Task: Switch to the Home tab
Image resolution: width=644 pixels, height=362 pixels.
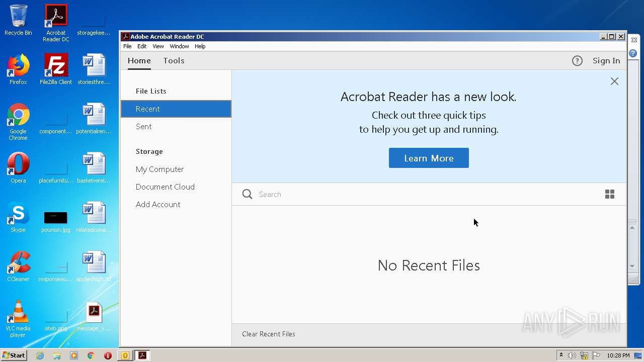Action: tap(139, 61)
